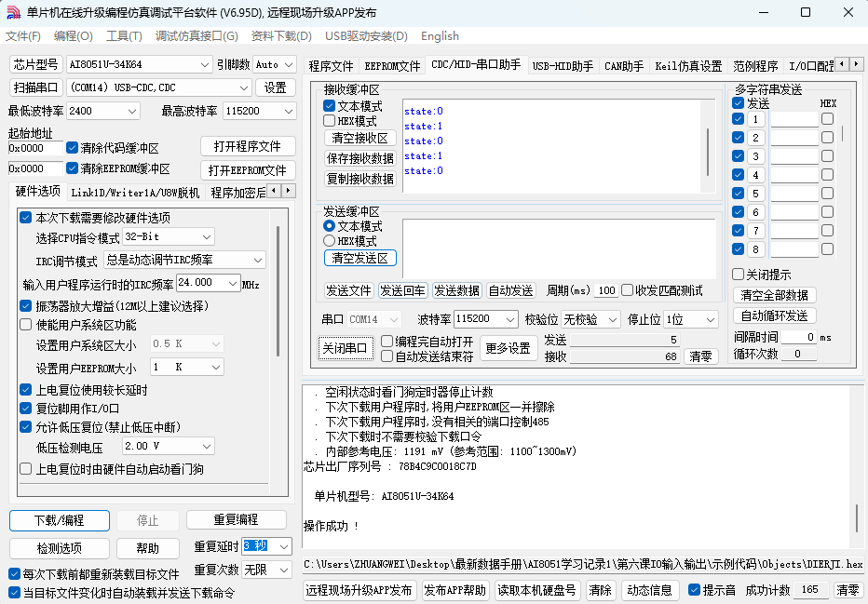Check 收发匹配测试 option
Screen dimensions: 868x604
[627, 290]
